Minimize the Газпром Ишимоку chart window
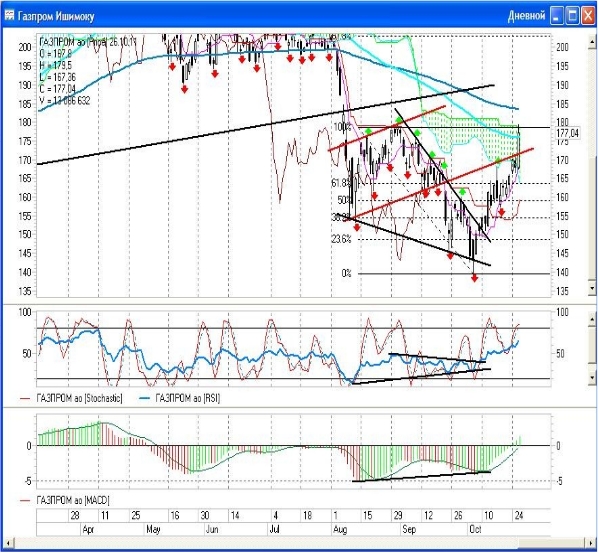Image resolution: width=600 pixels, height=553 pixels. coord(557,16)
